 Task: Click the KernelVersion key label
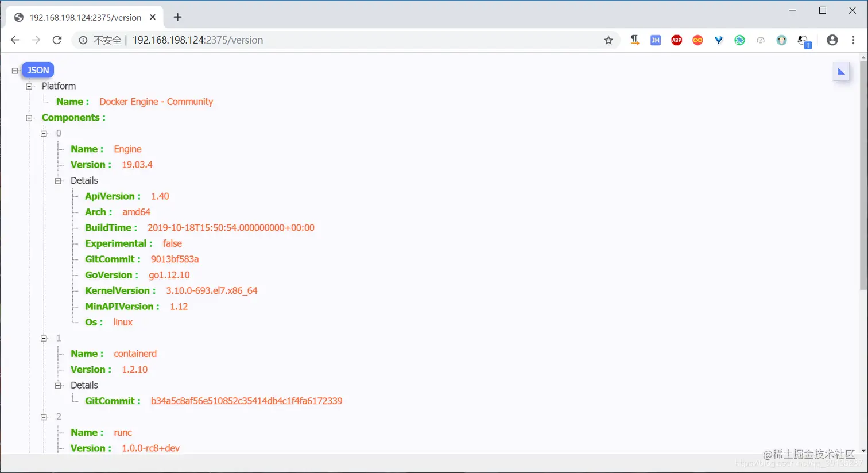120,291
